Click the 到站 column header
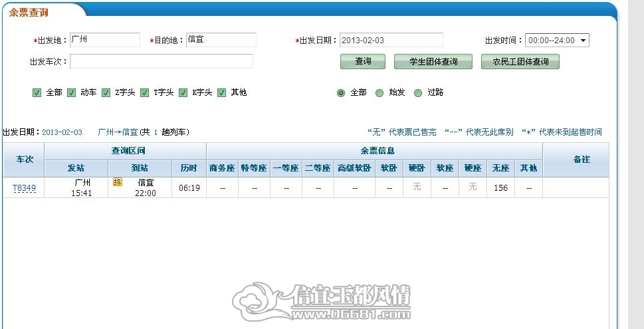 pos(140,168)
